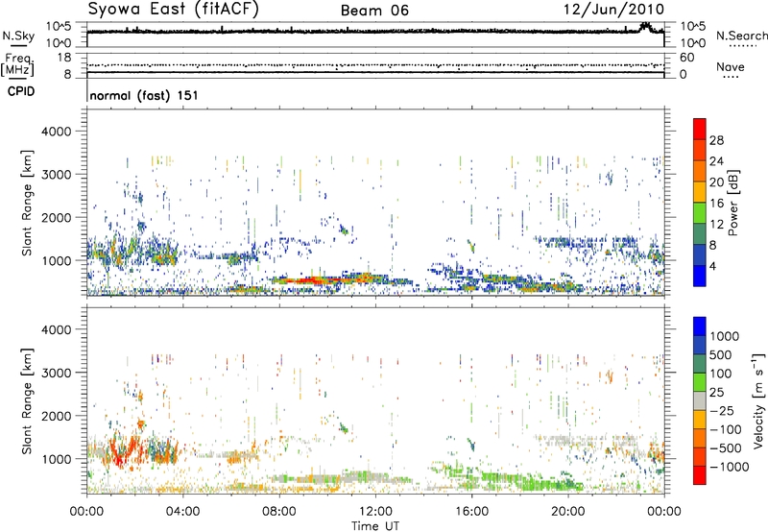Click the light green segment of Velocity colorbar
The height and width of the screenshot is (532, 768).
(x=700, y=382)
